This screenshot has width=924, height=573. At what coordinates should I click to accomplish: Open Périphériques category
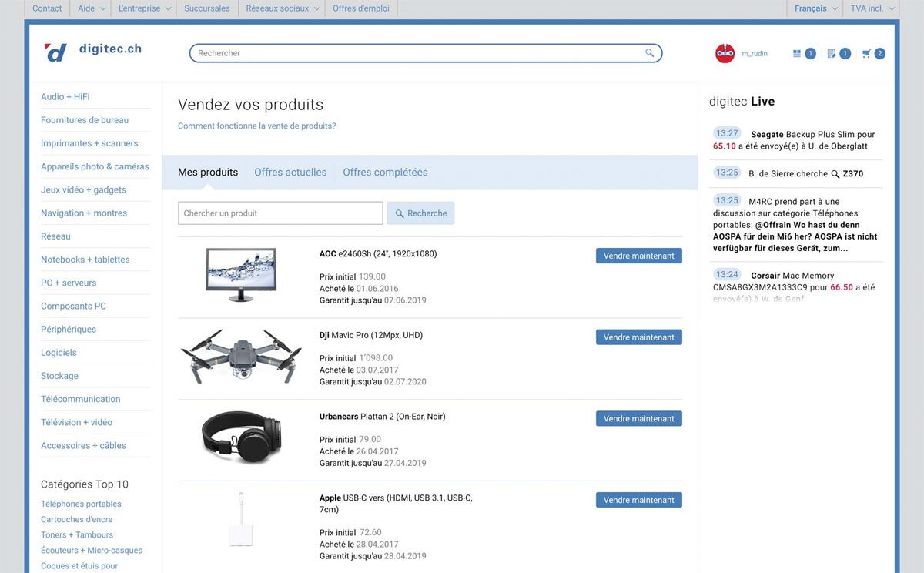(x=69, y=330)
